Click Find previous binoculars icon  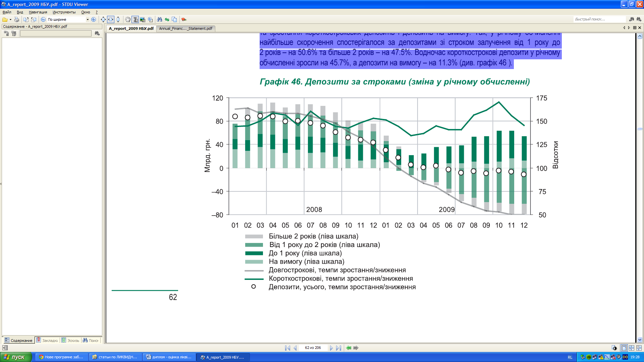632,19
